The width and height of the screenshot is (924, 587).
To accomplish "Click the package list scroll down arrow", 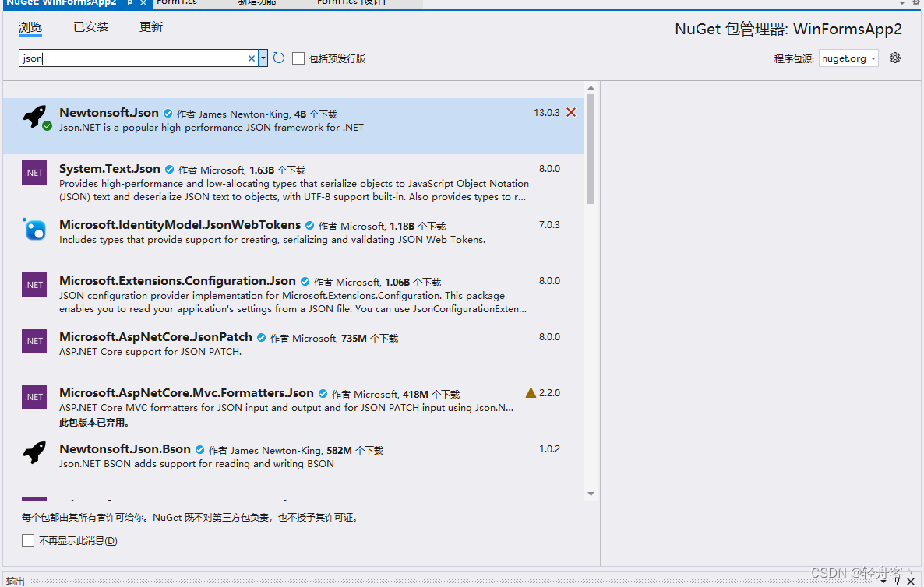I will 591,494.
